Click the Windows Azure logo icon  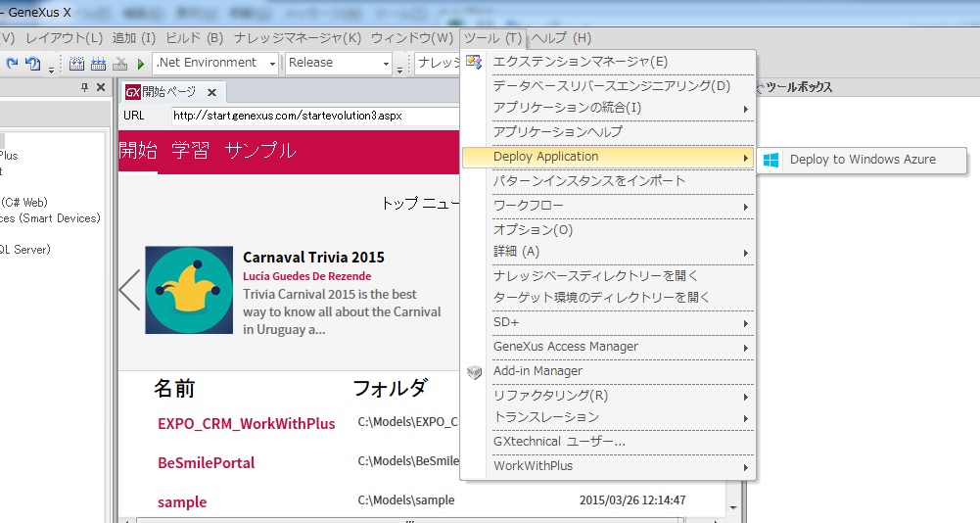click(771, 161)
